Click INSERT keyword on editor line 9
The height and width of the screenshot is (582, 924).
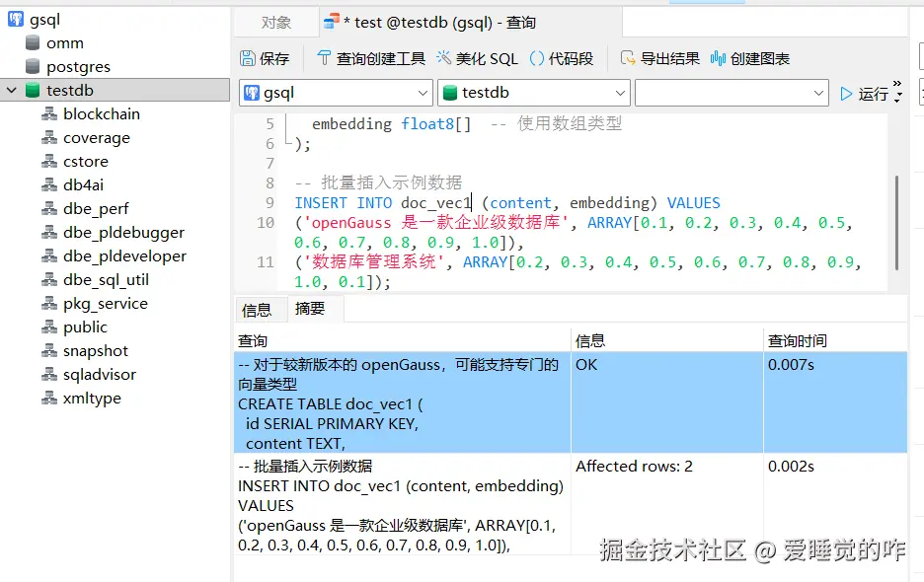[321, 203]
